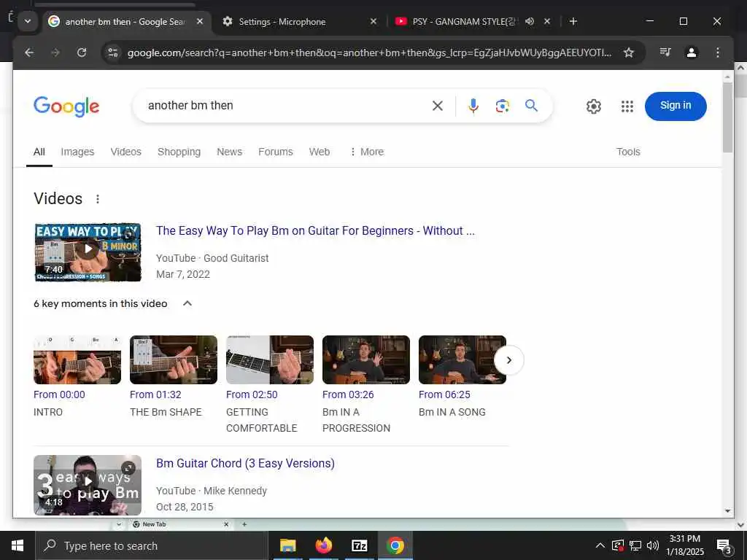Play the 3 easy ways to play Bm thumbnail
747x560 pixels.
coord(88,485)
